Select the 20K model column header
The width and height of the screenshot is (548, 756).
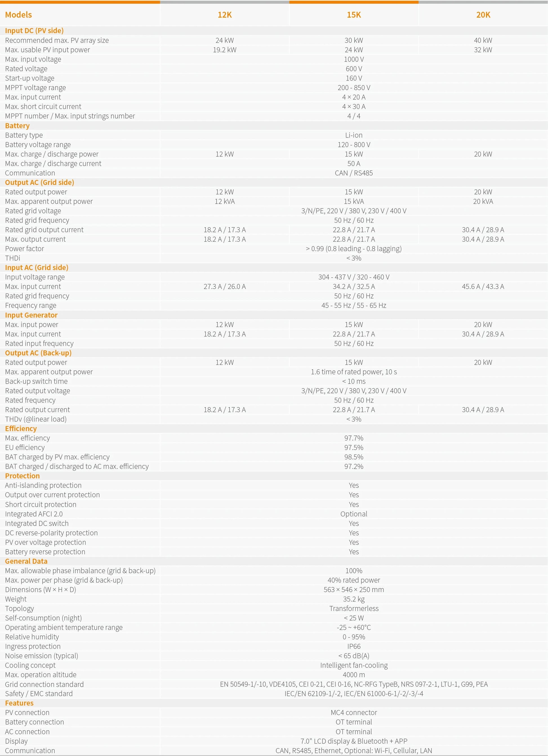pyautogui.click(x=483, y=15)
